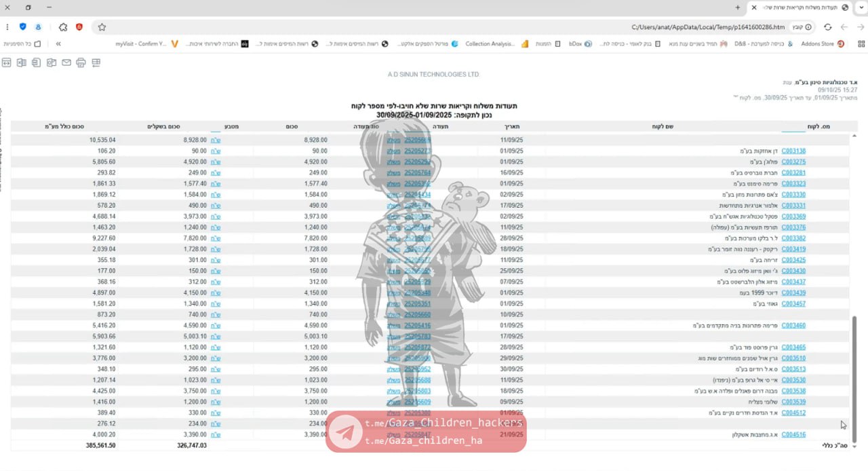Viewport: 868px width, 471px height.
Task: Open the Chrome three-dot menu
Action: coord(7,27)
